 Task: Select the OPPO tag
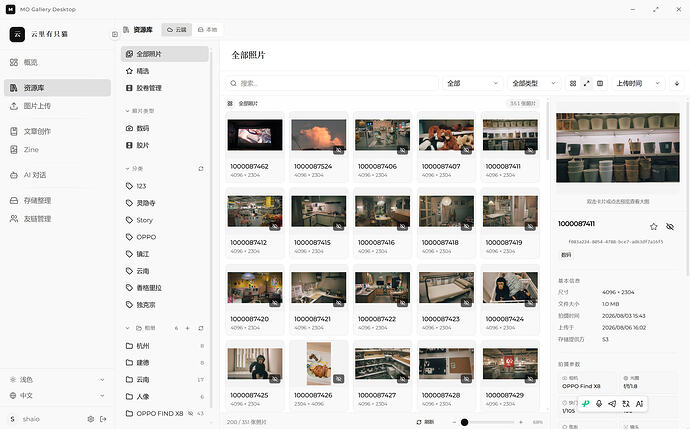(x=165, y=237)
